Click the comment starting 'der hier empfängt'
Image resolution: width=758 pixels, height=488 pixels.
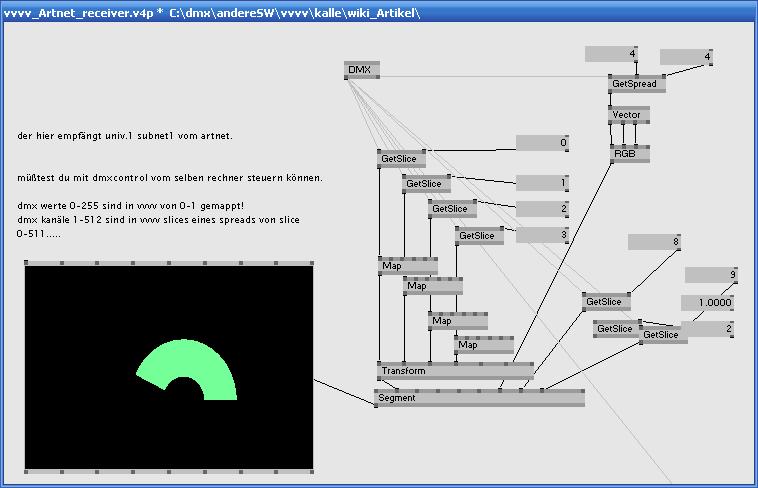click(x=124, y=135)
